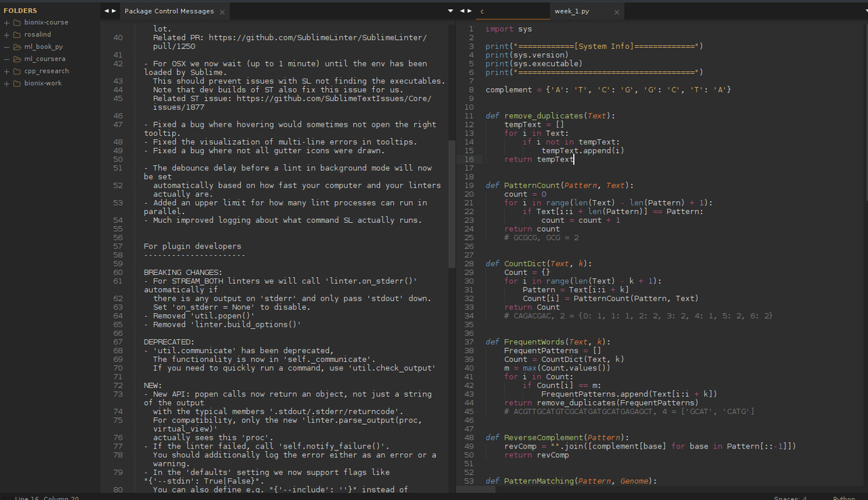Viewport: 868px width, 500px height.
Task: Expand the bionix-course folder
Action: pyautogui.click(x=7, y=22)
